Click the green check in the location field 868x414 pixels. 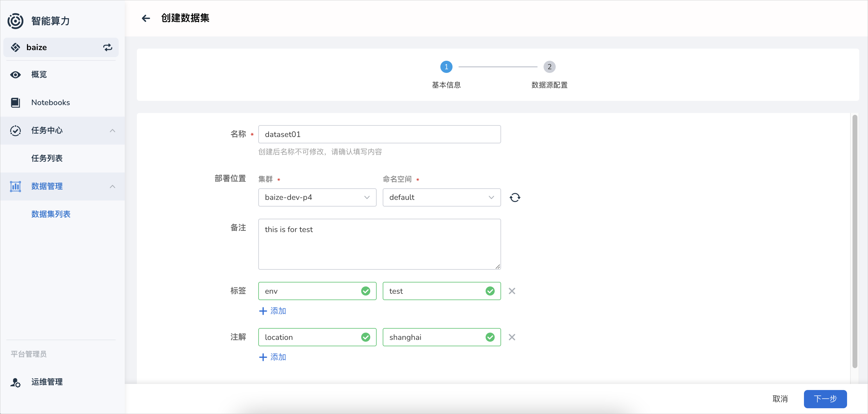click(x=366, y=337)
